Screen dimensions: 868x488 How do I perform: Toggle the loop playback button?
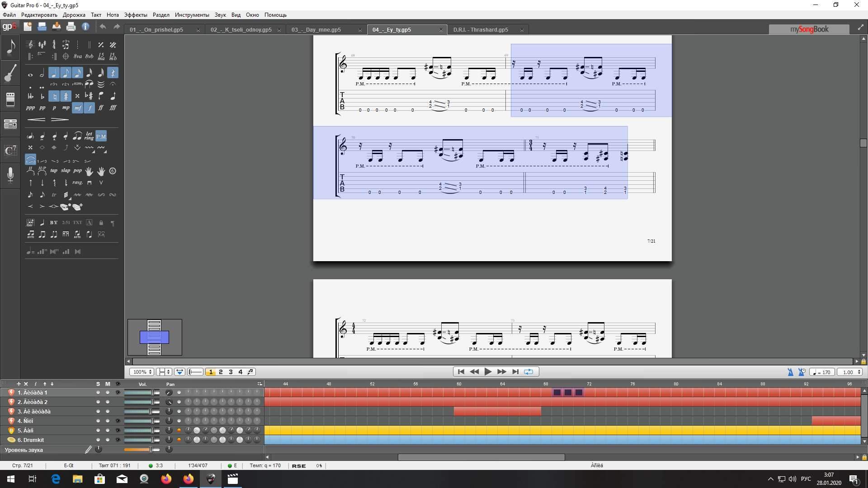tap(528, 372)
